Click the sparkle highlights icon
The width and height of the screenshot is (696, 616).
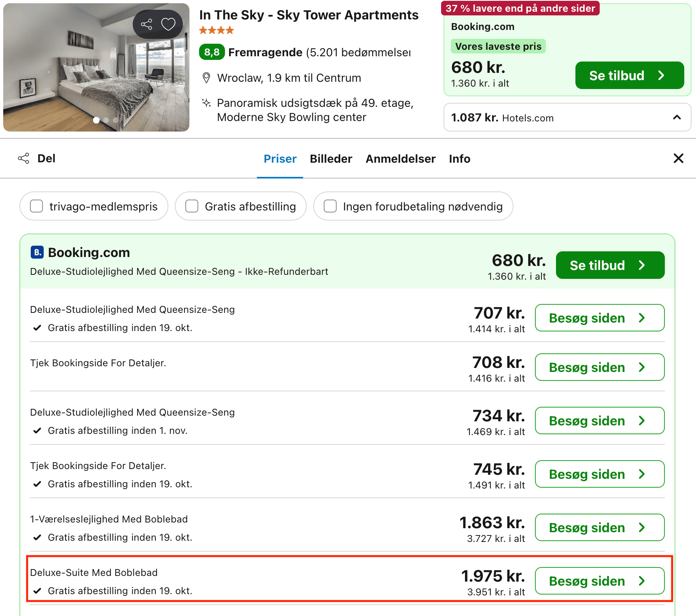coord(206,103)
